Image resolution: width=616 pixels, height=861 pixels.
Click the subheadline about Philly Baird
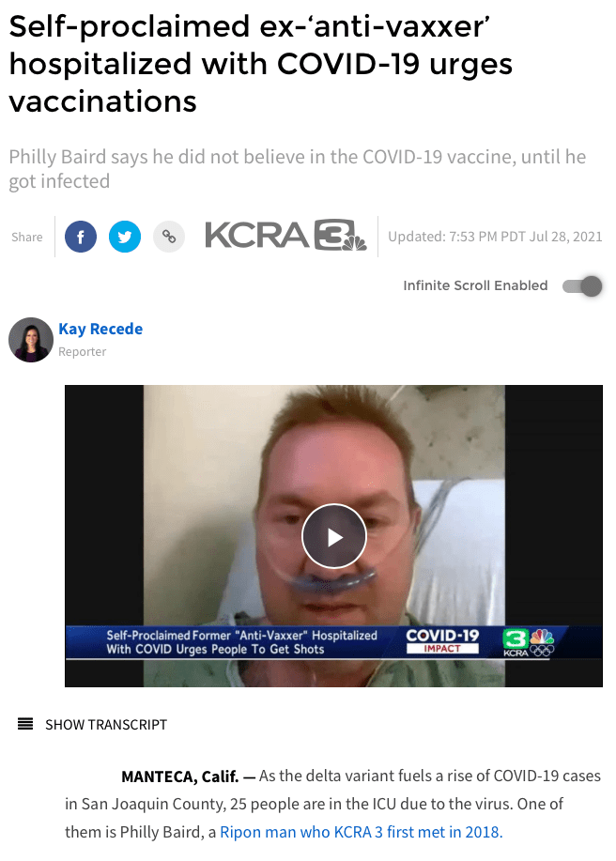click(x=297, y=169)
